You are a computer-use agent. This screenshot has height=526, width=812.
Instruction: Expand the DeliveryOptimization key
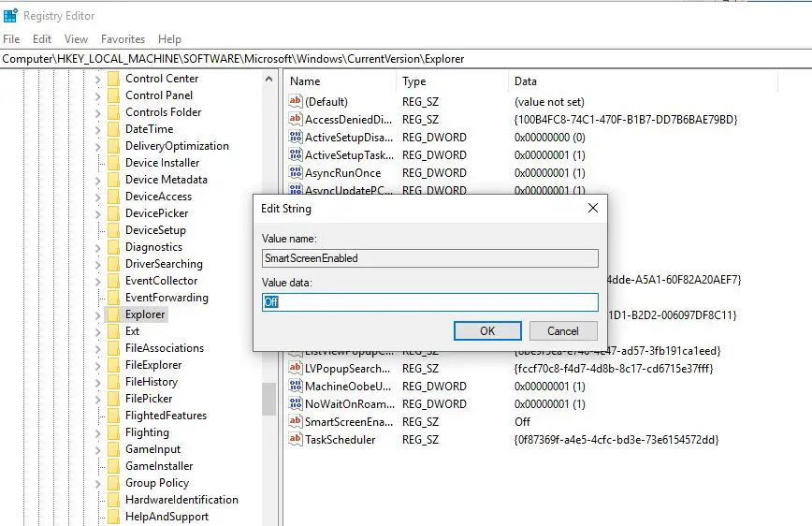tap(98, 147)
